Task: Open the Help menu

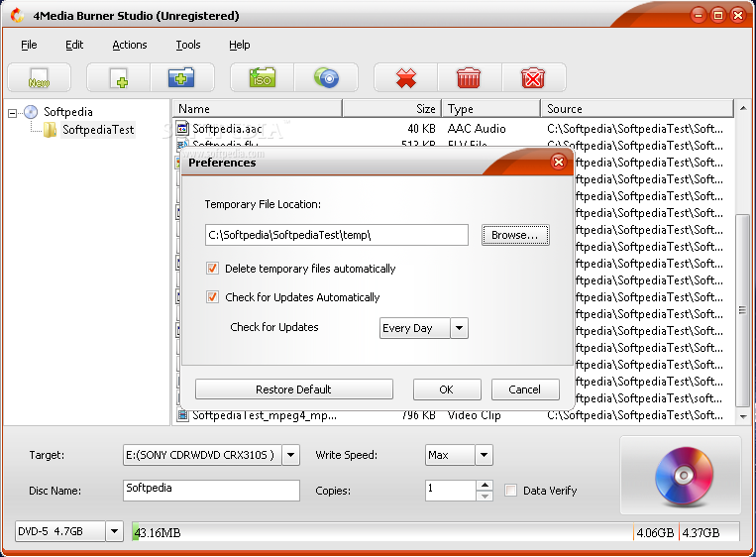Action: pos(239,45)
